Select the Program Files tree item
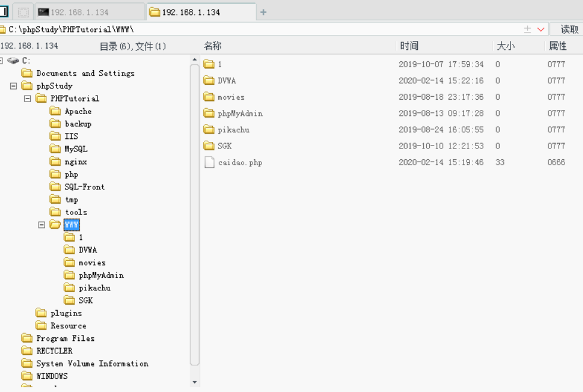 pyautogui.click(x=65, y=339)
